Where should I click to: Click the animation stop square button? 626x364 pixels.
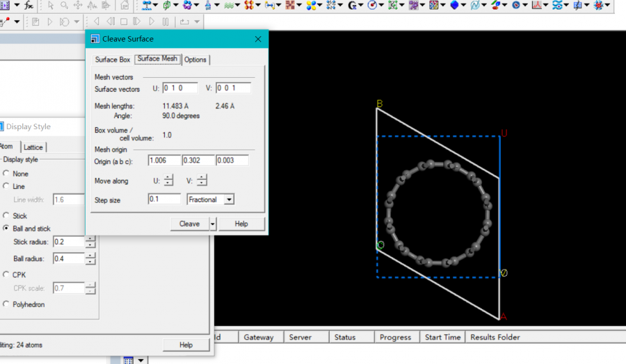click(x=124, y=22)
